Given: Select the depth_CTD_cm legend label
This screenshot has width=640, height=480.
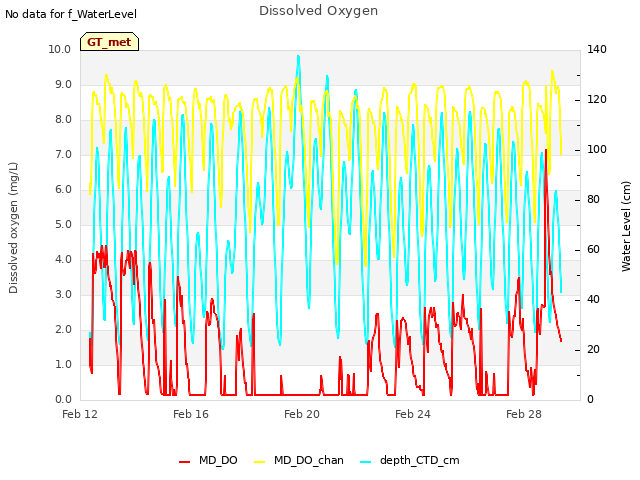Looking at the screenshot, I should [420, 460].
